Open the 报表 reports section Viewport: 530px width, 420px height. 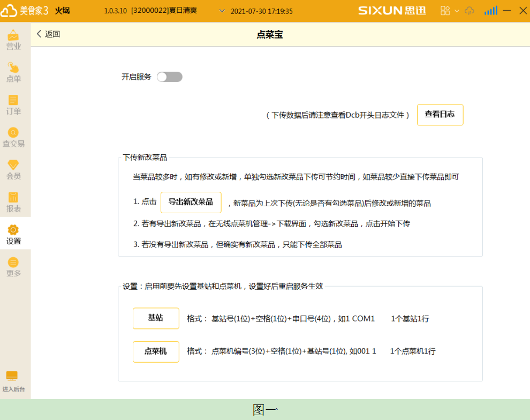click(13, 202)
